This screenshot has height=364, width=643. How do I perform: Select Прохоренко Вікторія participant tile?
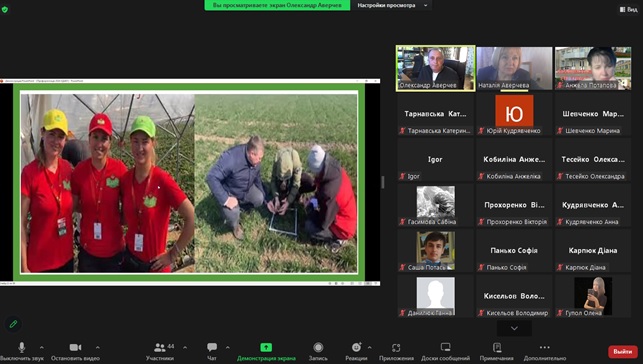[x=514, y=205]
